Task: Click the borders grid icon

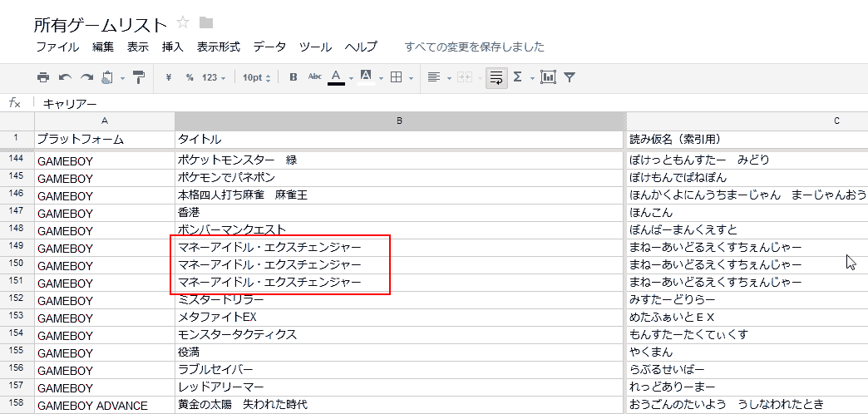Action: [396, 78]
